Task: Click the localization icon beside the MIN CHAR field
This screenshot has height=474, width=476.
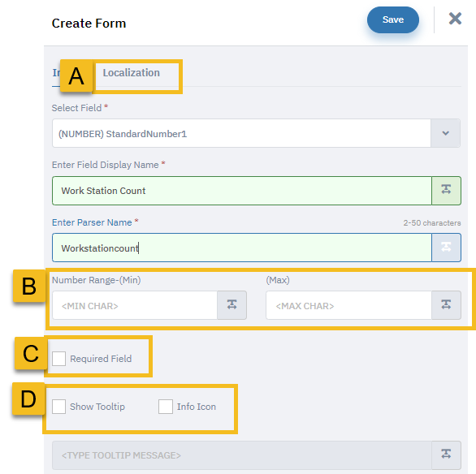Action: (x=232, y=305)
